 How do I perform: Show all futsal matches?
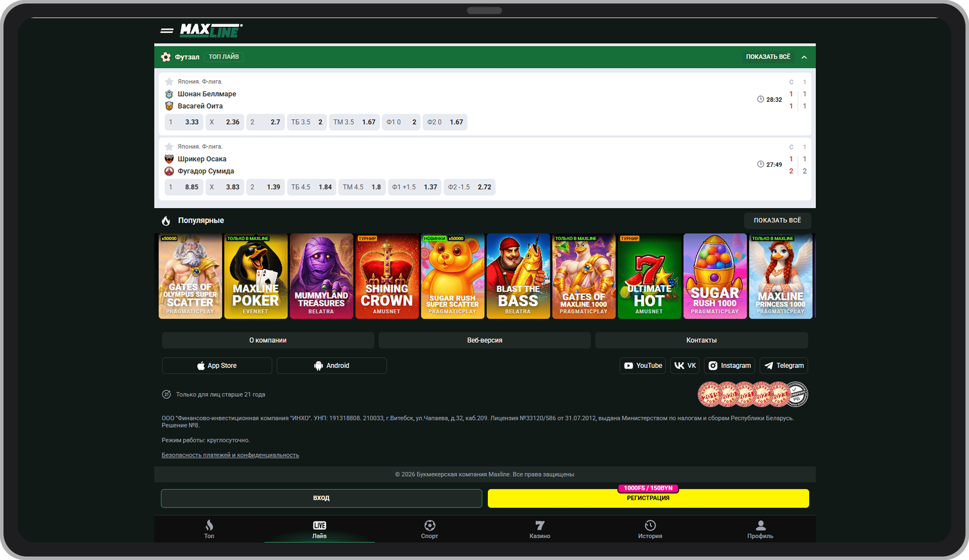[x=768, y=57]
